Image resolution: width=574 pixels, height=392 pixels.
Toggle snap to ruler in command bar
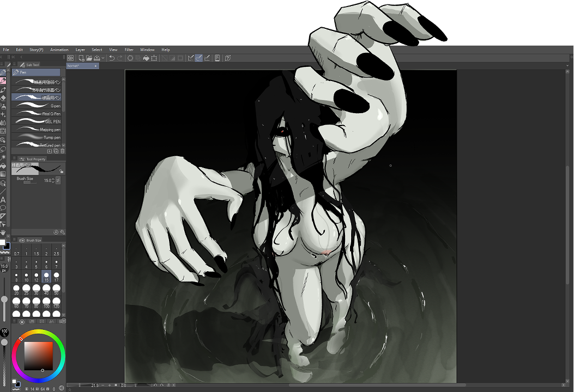point(191,58)
